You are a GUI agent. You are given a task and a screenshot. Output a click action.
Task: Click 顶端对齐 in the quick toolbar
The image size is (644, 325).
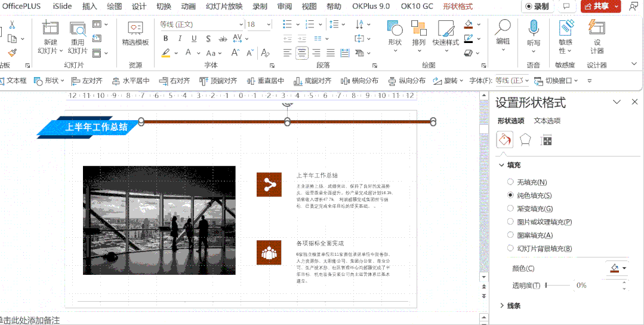point(218,81)
